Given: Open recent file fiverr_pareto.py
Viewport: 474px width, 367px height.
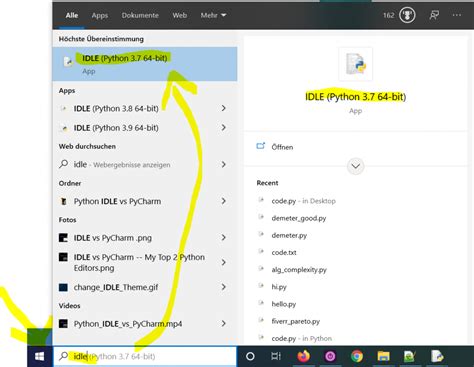Looking at the screenshot, I should tap(296, 321).
